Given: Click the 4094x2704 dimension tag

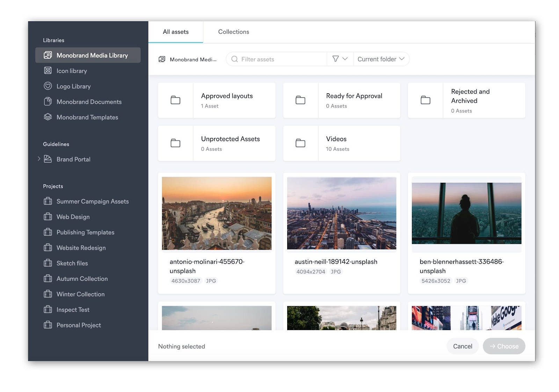Looking at the screenshot, I should [311, 271].
